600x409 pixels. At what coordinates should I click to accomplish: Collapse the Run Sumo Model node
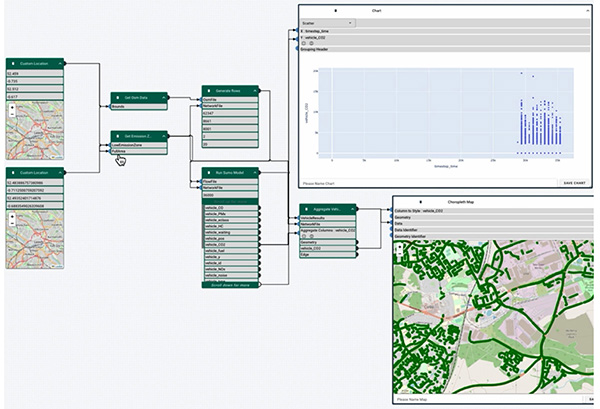tap(254, 173)
